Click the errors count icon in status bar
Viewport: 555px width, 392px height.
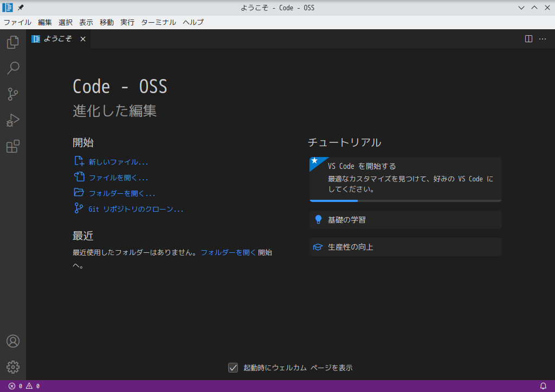tap(12, 386)
